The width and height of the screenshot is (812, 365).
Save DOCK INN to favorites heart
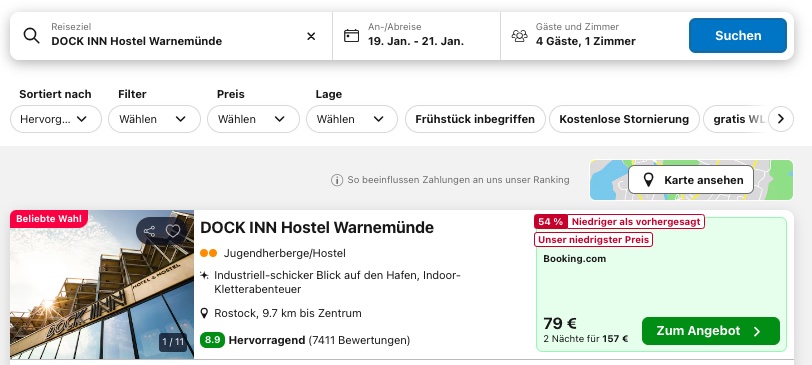click(x=173, y=231)
